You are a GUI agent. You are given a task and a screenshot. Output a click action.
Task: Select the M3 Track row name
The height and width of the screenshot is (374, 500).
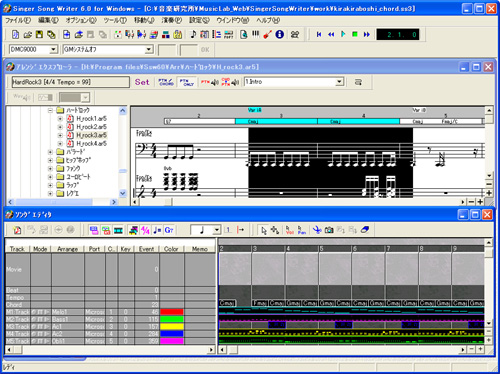coord(18,327)
